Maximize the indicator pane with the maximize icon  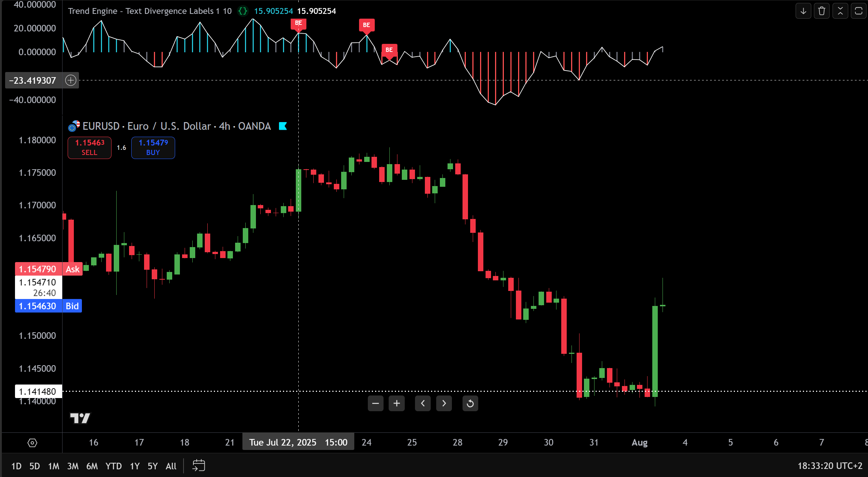coord(858,11)
